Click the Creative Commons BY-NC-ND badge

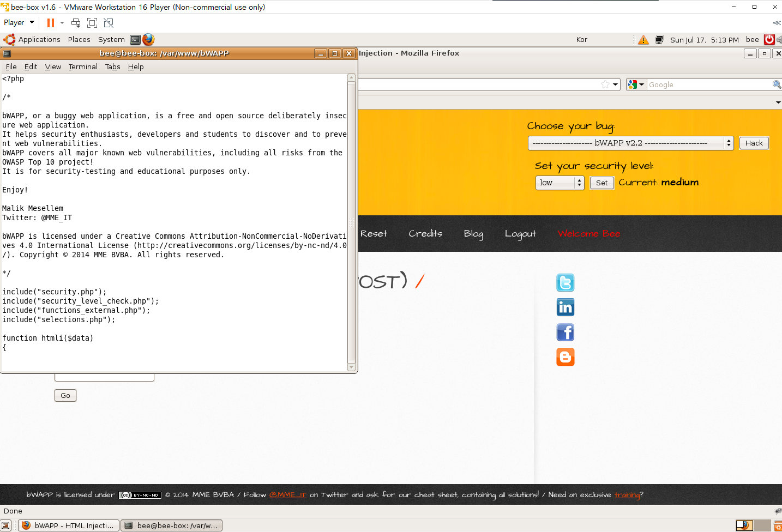point(140,495)
